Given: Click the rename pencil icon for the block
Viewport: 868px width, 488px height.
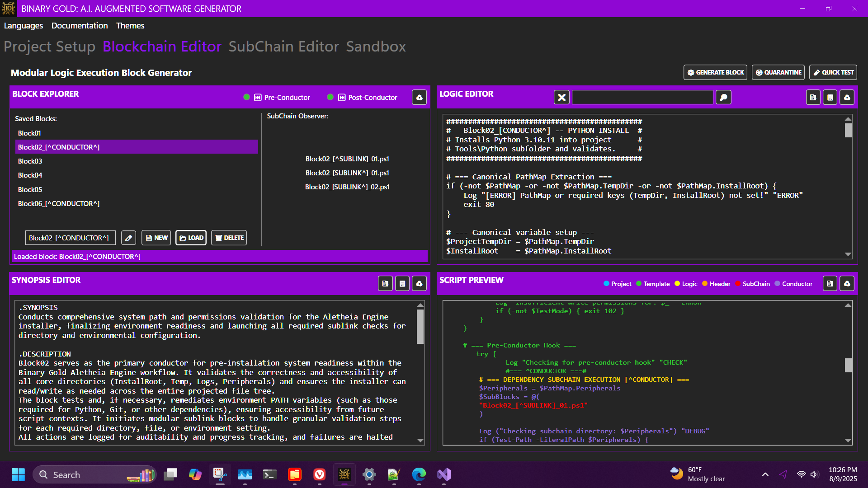Looking at the screenshot, I should (x=128, y=238).
